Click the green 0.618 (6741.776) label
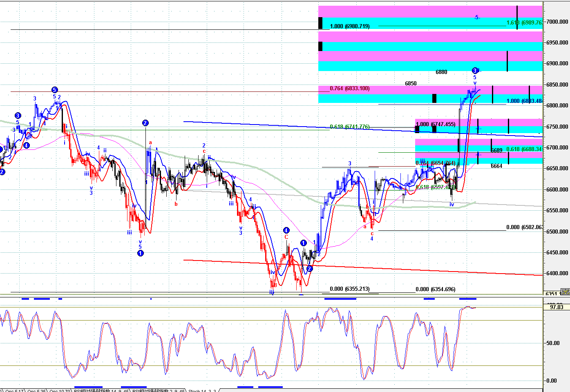Image resolution: width=570 pixels, height=392 pixels. tap(350, 127)
